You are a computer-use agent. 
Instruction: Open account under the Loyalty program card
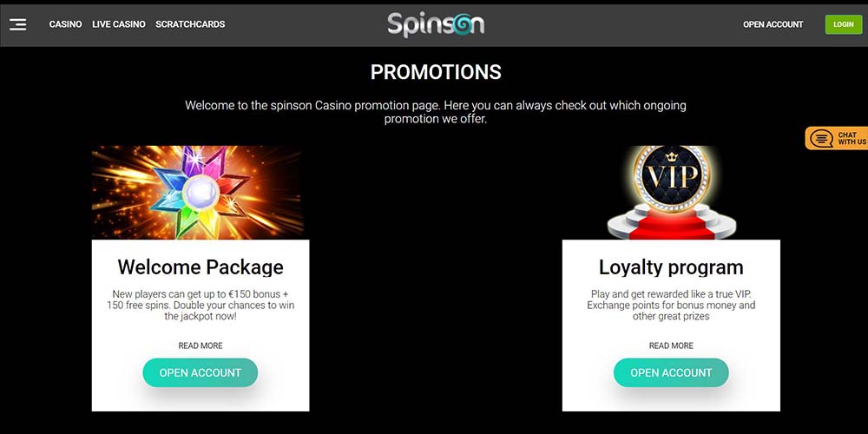[671, 372]
